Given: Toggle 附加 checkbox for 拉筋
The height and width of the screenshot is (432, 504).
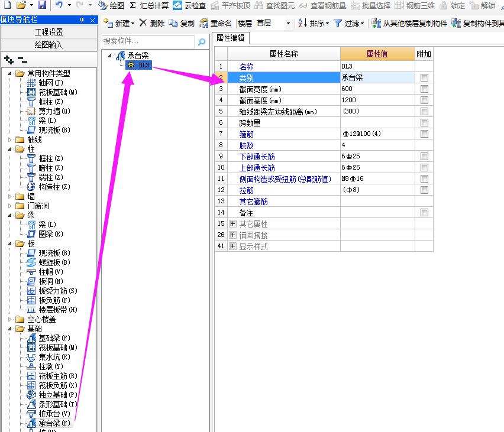Looking at the screenshot, I should pos(424,190).
